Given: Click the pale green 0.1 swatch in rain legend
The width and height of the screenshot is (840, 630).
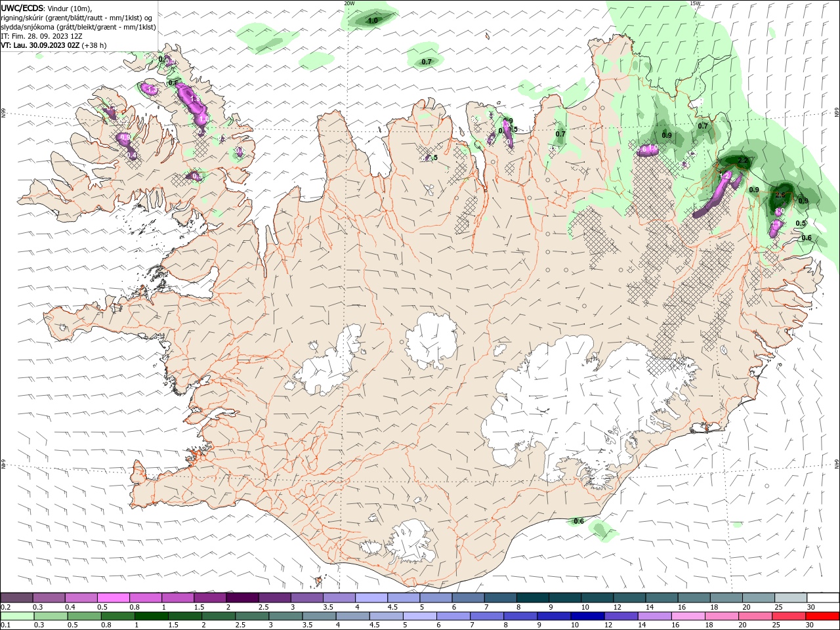Looking at the screenshot, I should (x=17, y=616).
